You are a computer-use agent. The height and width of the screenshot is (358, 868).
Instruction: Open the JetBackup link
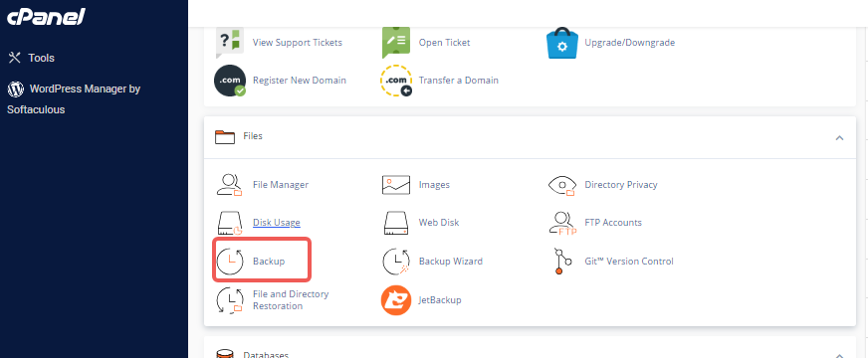440,300
